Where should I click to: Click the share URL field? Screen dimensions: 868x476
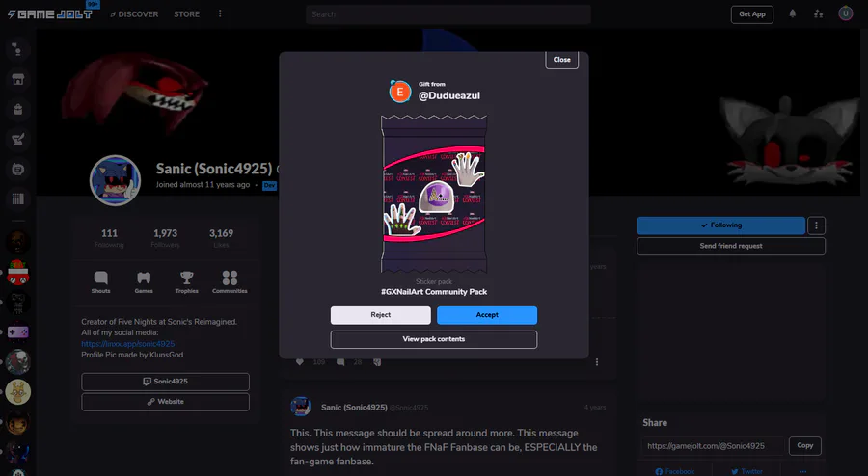[713, 446]
